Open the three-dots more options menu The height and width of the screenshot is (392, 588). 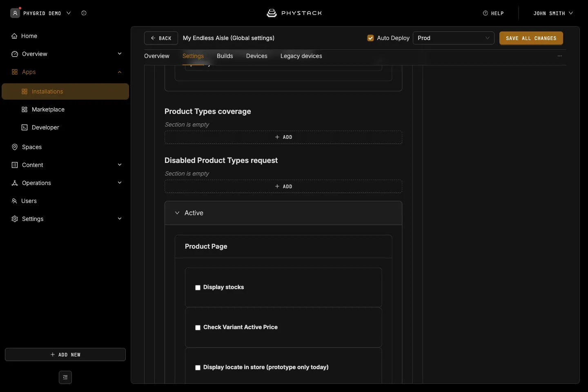coord(560,56)
